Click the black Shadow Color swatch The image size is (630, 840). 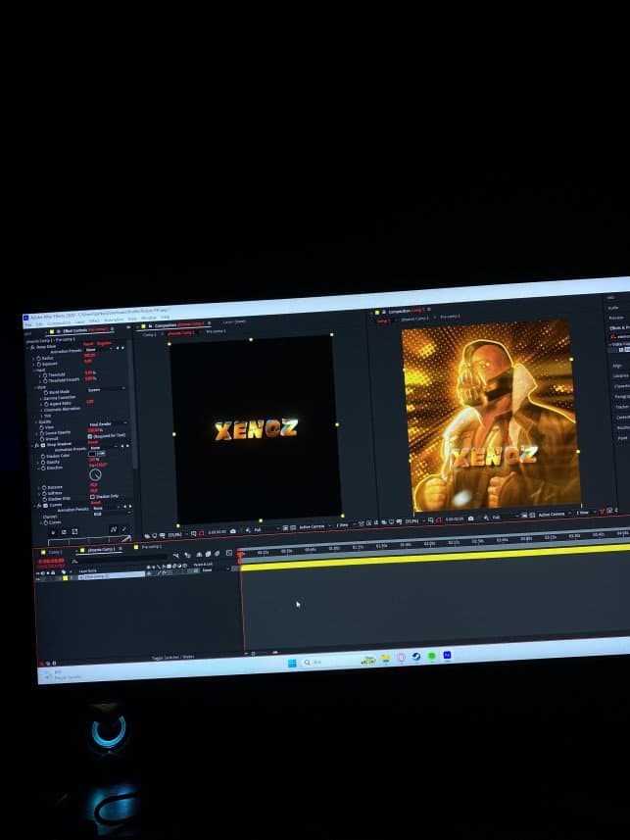point(91,454)
